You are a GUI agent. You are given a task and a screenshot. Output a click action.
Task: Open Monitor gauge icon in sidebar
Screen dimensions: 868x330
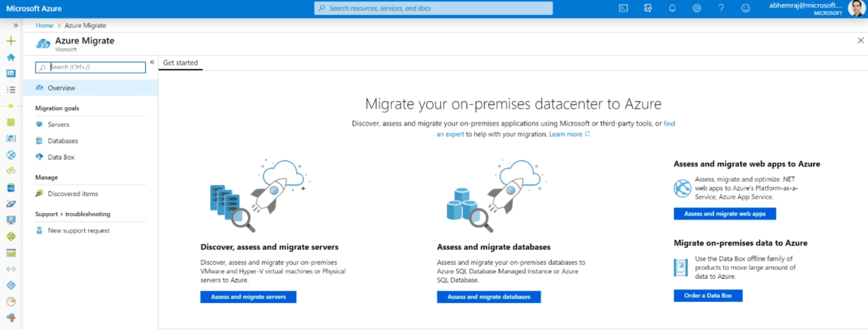pos(11,301)
